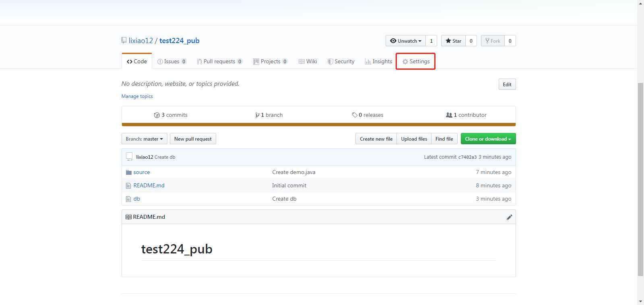
Task: Click the page vertical scrollbar thumb
Action: (x=640, y=179)
